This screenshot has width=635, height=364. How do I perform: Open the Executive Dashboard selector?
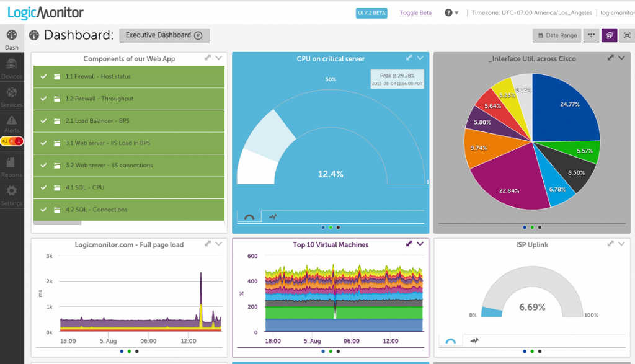(164, 35)
